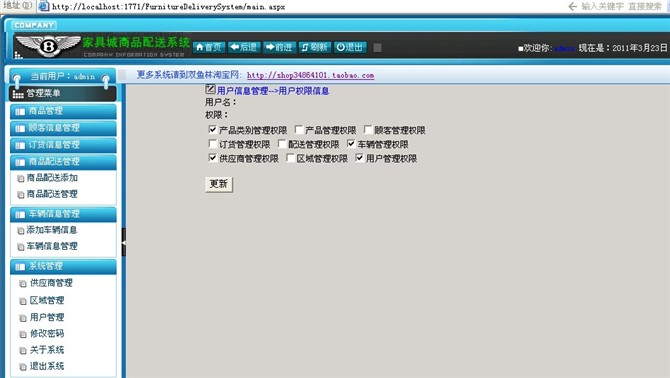Open 区域管理 menu item
The image size is (670, 378).
(x=47, y=300)
